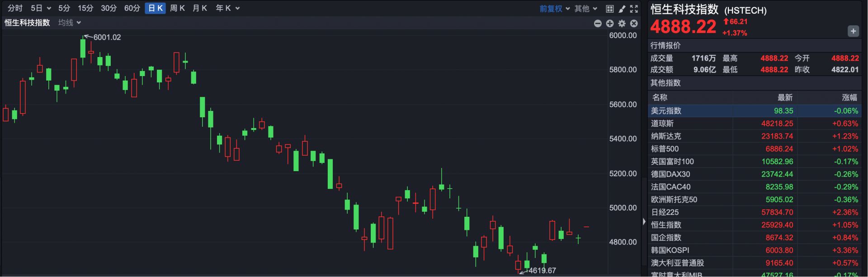
Task: Sort the index list by the 涨幅 column
Action: tap(849, 97)
